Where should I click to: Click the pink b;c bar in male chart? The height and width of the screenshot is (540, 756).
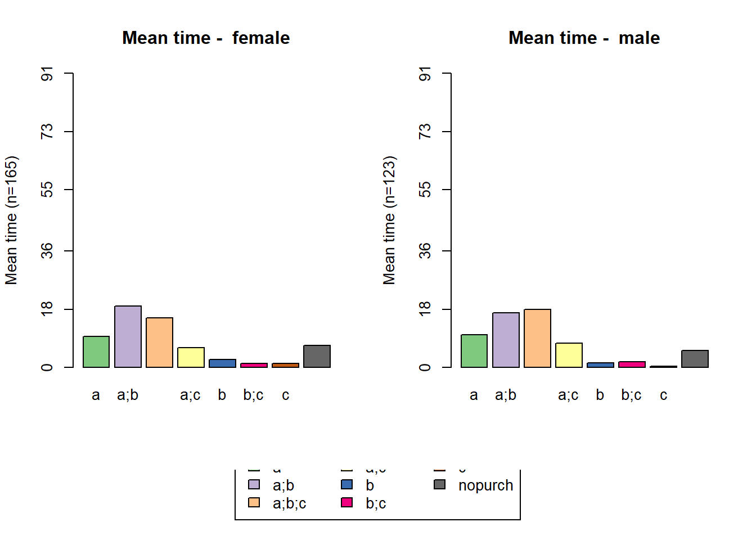[632, 364]
